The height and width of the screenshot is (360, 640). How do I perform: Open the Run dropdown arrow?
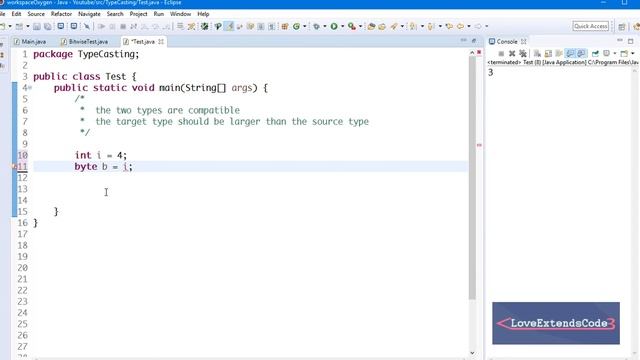pos(342,27)
